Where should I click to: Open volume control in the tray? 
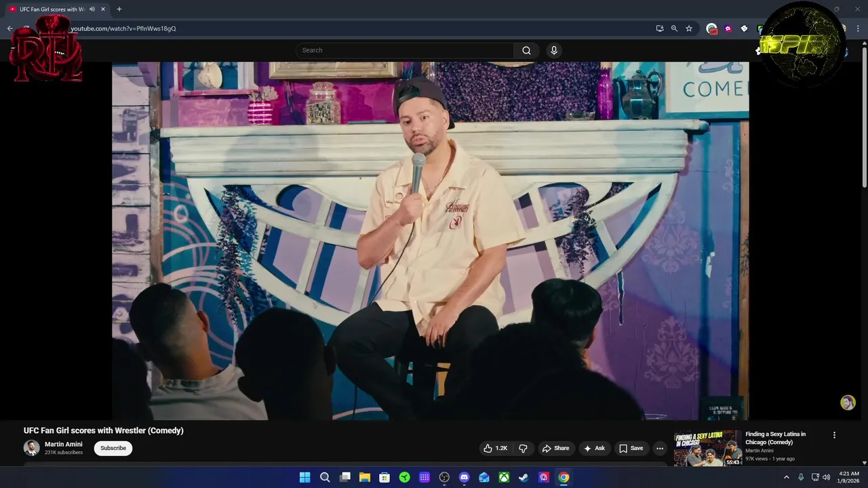click(x=826, y=477)
